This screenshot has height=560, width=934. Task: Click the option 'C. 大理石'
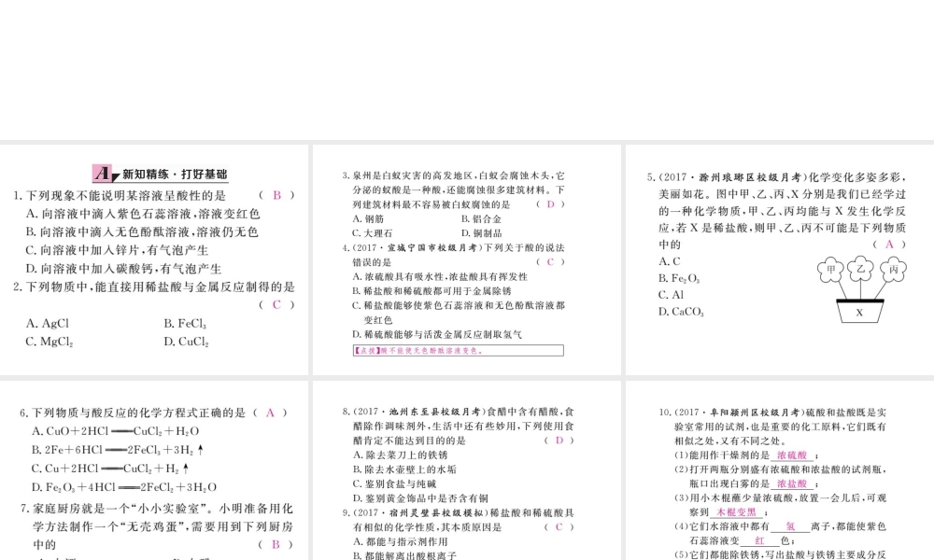(373, 232)
